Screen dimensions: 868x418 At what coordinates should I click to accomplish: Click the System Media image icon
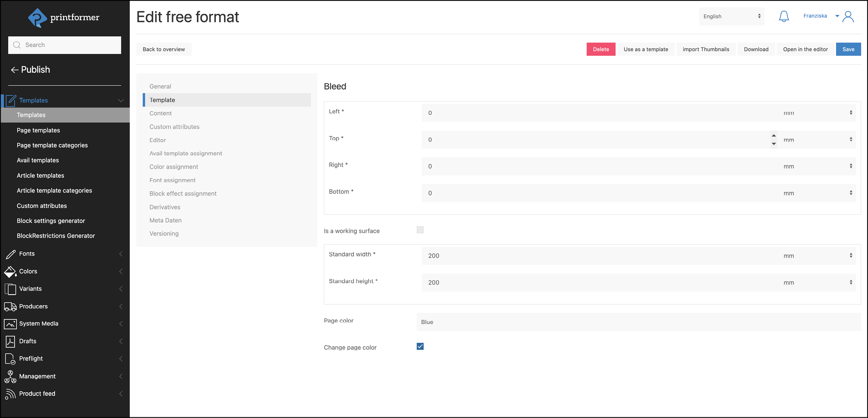click(x=10, y=324)
